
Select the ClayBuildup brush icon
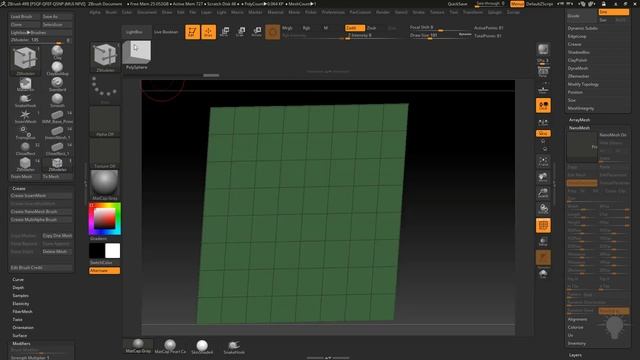tap(57, 68)
